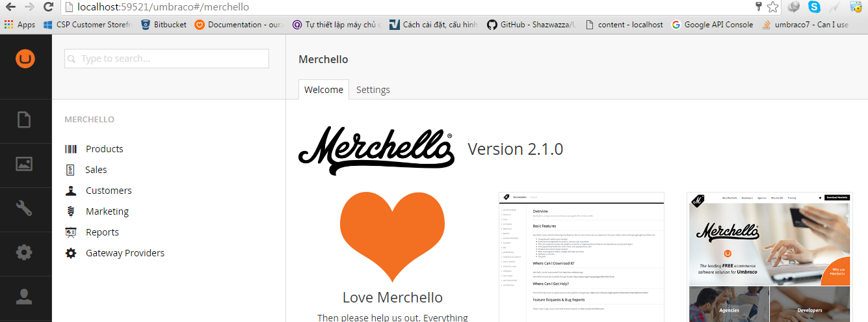Click the Version 2.1.0 text
Viewport: 868px width, 322px height.
tap(516, 149)
